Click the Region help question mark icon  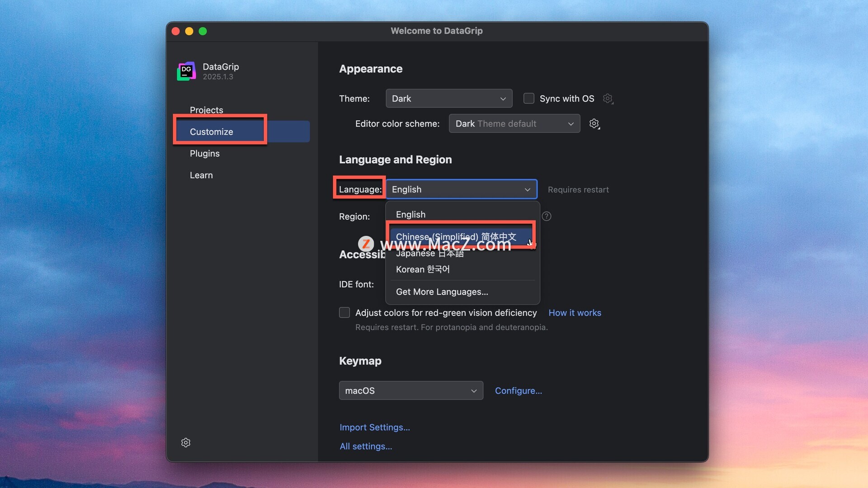click(547, 216)
